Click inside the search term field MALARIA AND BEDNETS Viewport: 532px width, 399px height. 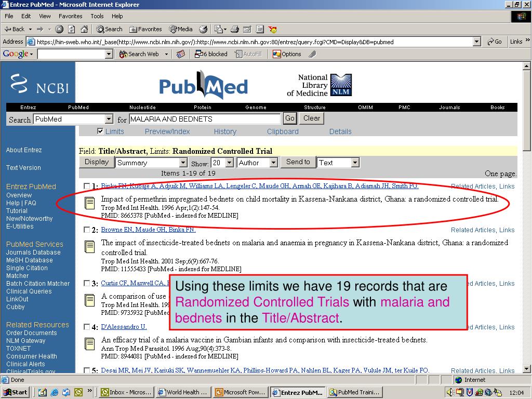pyautogui.click(x=205, y=119)
